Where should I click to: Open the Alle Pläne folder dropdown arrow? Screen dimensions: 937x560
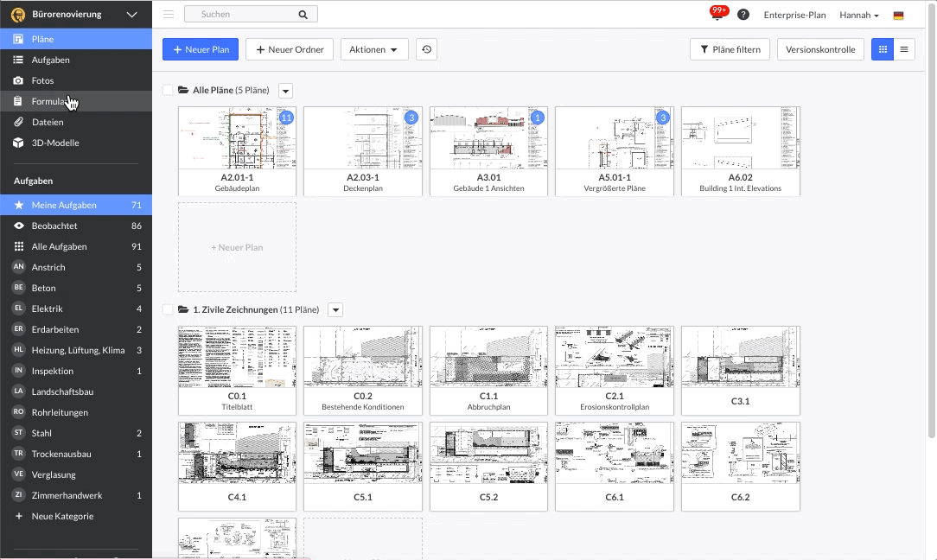(x=285, y=91)
